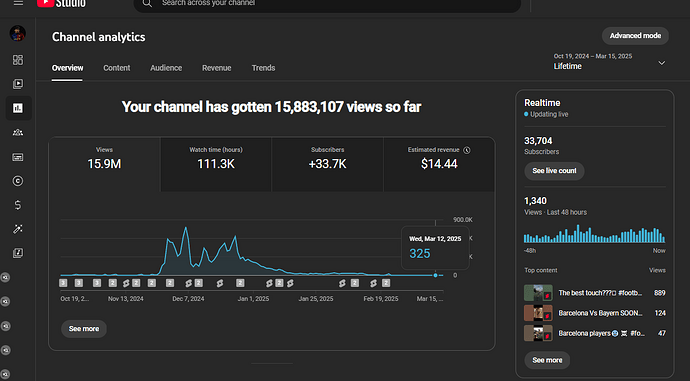Open the Subtitles sidebar icon
The height and width of the screenshot is (381, 690).
tap(18, 157)
